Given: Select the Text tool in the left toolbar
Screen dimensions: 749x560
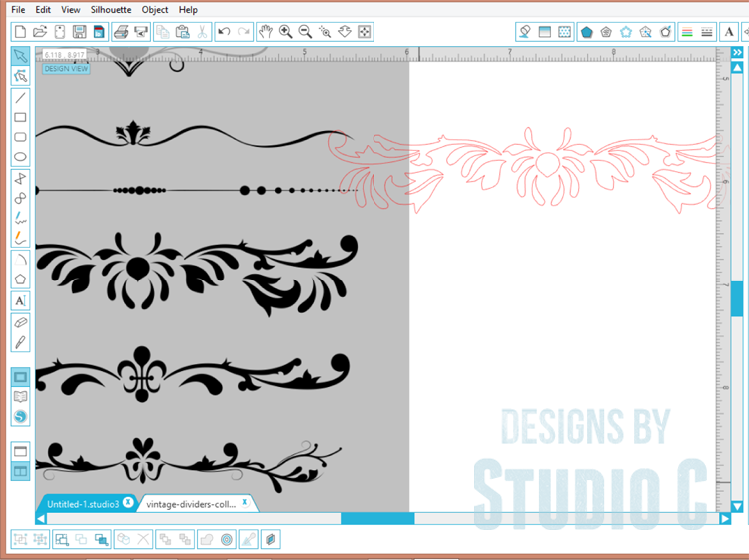Looking at the screenshot, I should 20,301.
